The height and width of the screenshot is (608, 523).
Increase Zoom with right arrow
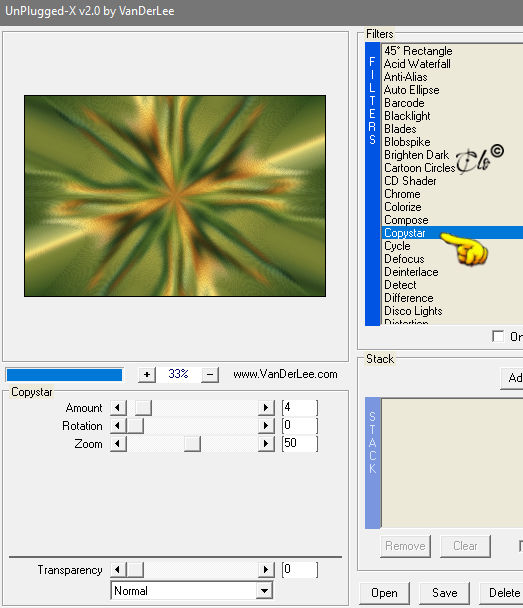pyautogui.click(x=266, y=444)
